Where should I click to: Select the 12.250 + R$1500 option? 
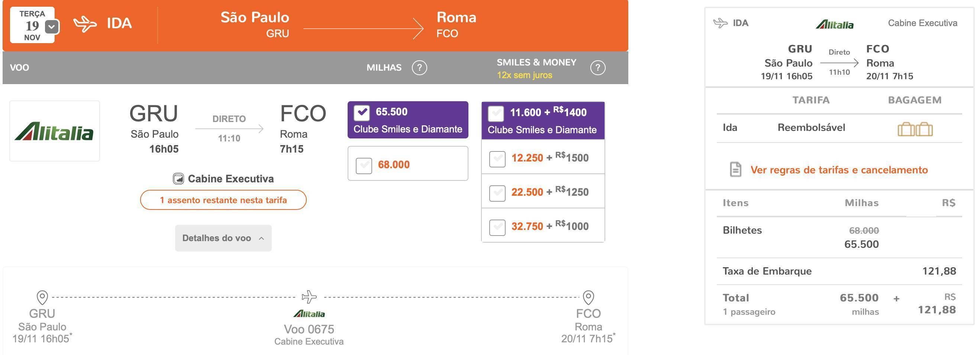point(497,159)
